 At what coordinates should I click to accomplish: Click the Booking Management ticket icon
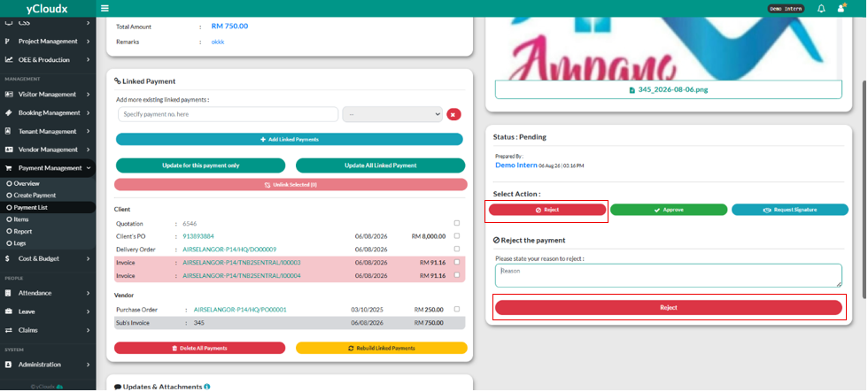8,112
